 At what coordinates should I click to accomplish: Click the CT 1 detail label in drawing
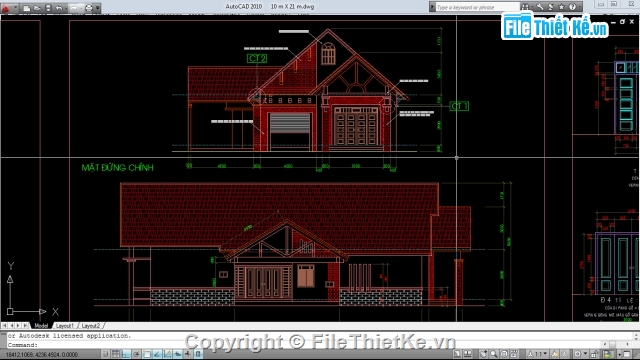[459, 106]
